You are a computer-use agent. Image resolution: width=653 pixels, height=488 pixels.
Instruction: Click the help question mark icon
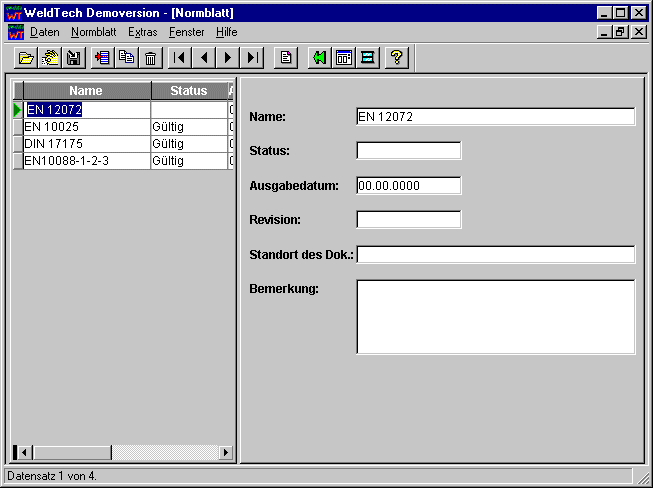[396, 58]
